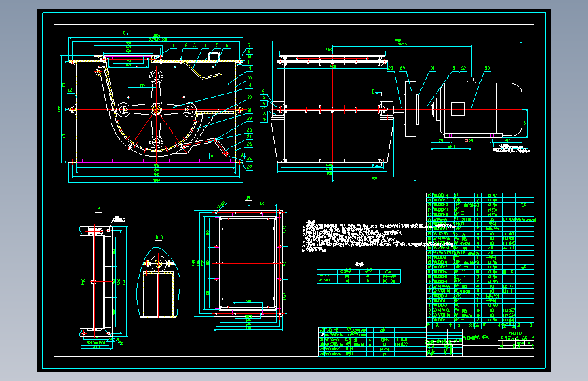Click the shaft circle in the B-B section view

click(159, 263)
